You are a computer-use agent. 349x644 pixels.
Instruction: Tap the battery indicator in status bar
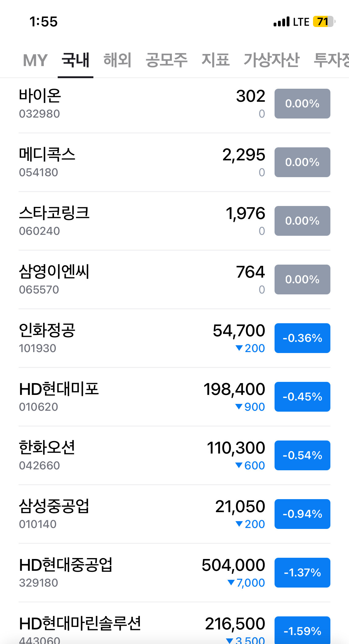pos(324,22)
